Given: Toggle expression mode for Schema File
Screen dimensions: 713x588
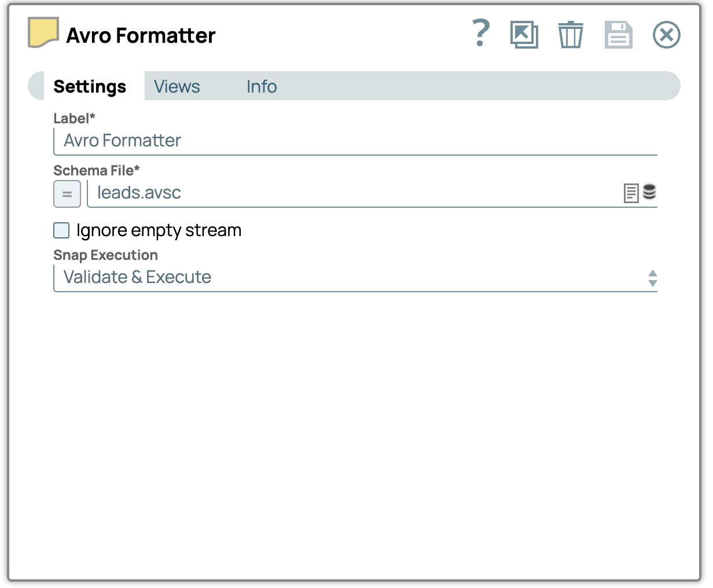Looking at the screenshot, I should (67, 194).
